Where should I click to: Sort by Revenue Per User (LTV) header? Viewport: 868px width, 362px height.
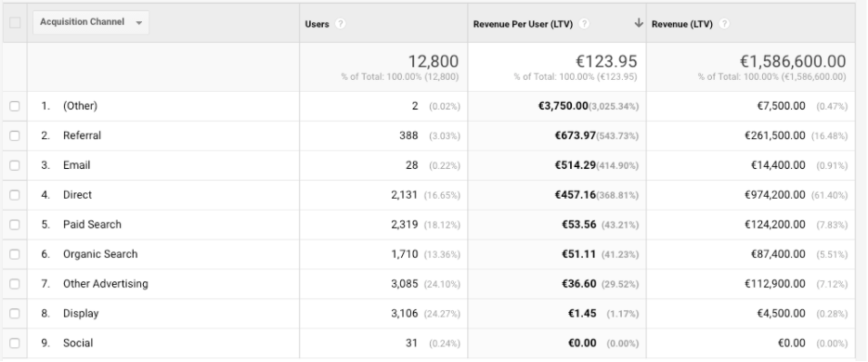point(524,24)
